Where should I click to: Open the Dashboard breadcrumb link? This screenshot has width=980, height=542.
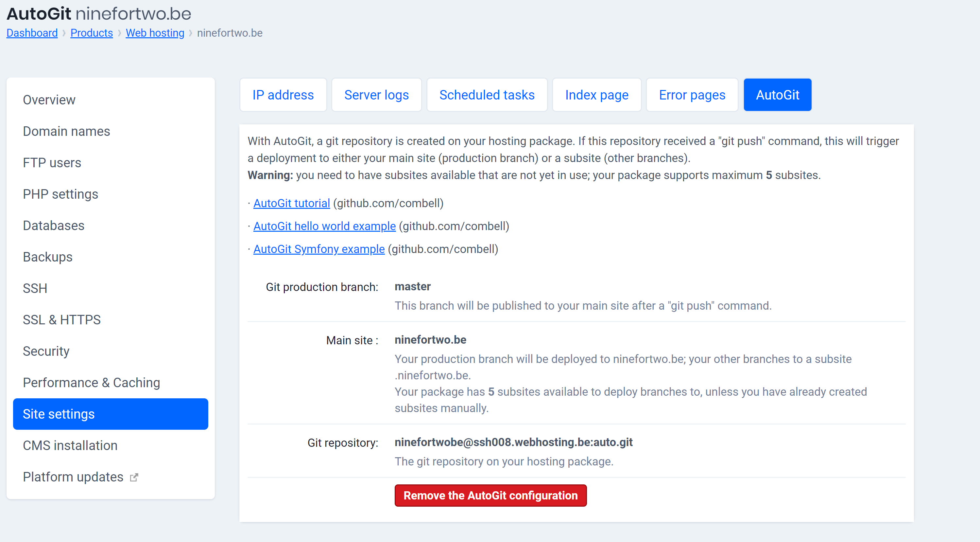[32, 33]
